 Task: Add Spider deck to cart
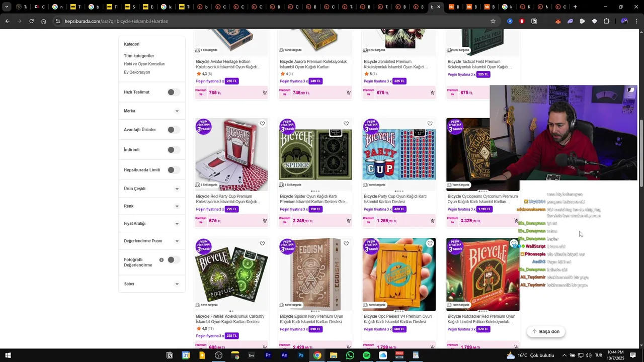point(348,221)
